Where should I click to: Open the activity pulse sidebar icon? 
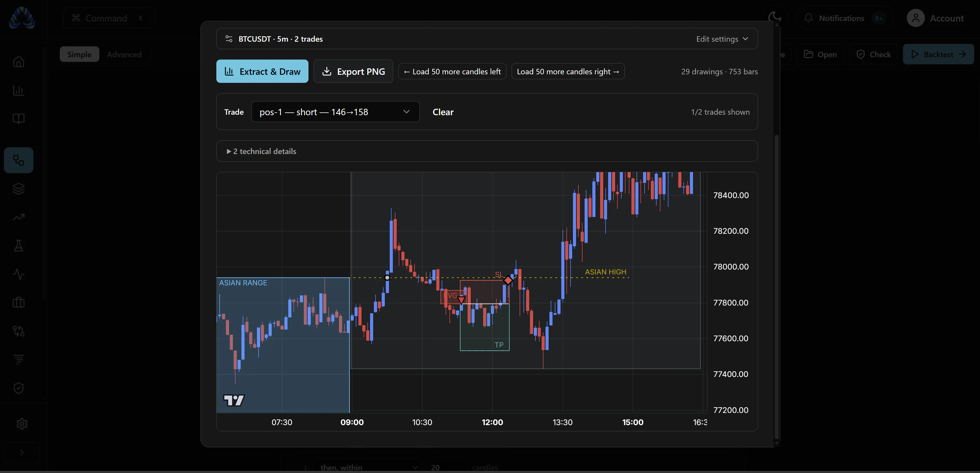(x=19, y=274)
